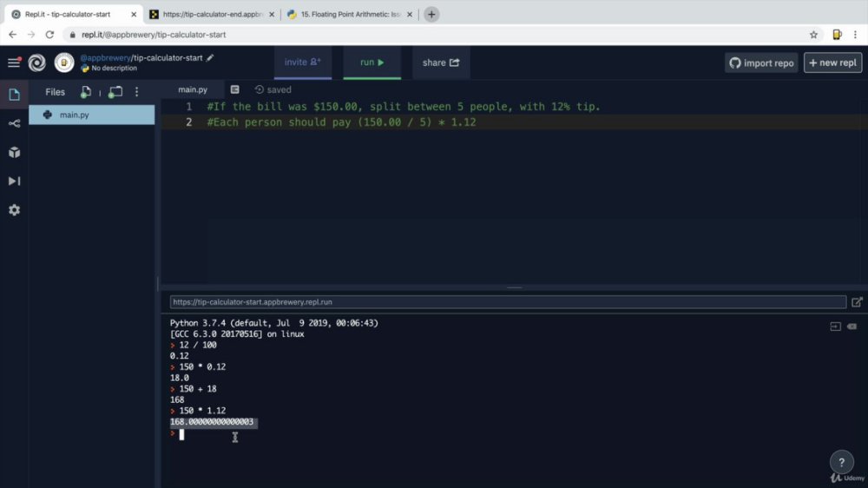Edit repl name with pencil icon

[210, 57]
